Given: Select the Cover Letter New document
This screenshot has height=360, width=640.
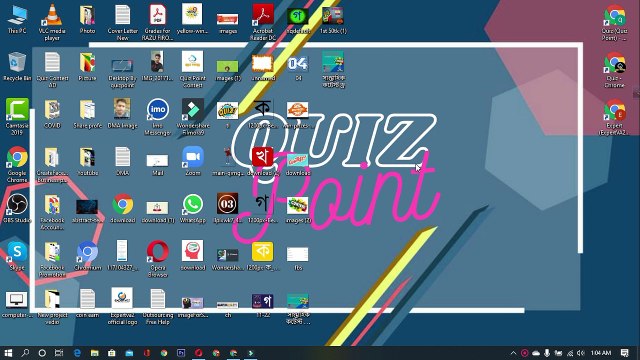Looking at the screenshot, I should 122,22.
